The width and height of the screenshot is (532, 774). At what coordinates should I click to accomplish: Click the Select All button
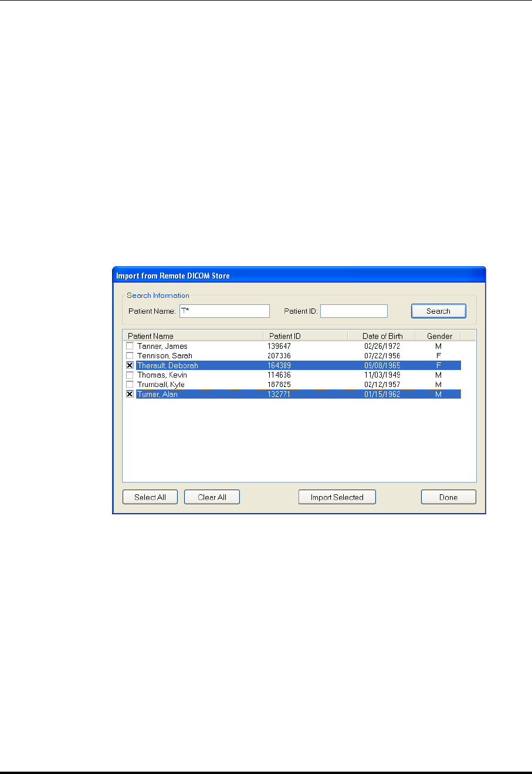click(x=150, y=497)
